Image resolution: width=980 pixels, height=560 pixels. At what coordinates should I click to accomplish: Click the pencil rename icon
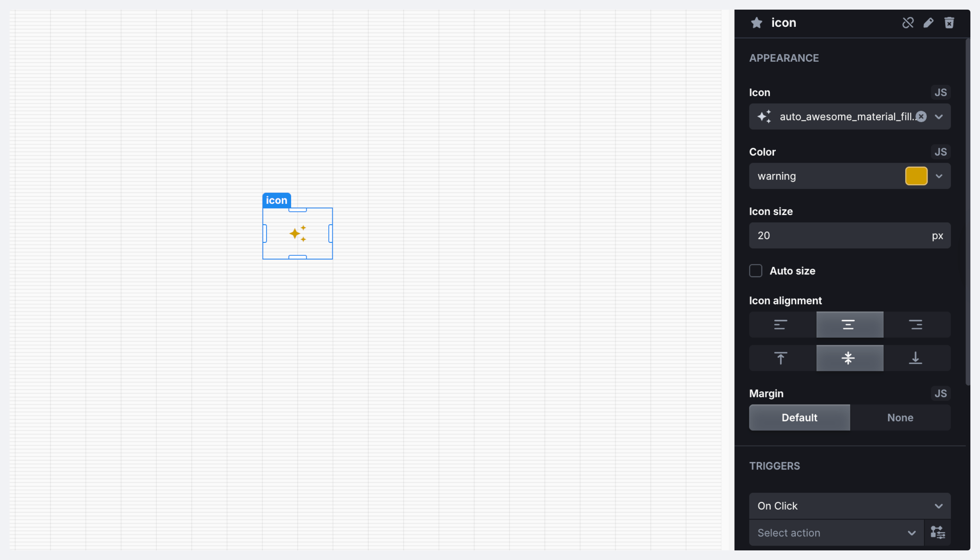click(928, 23)
